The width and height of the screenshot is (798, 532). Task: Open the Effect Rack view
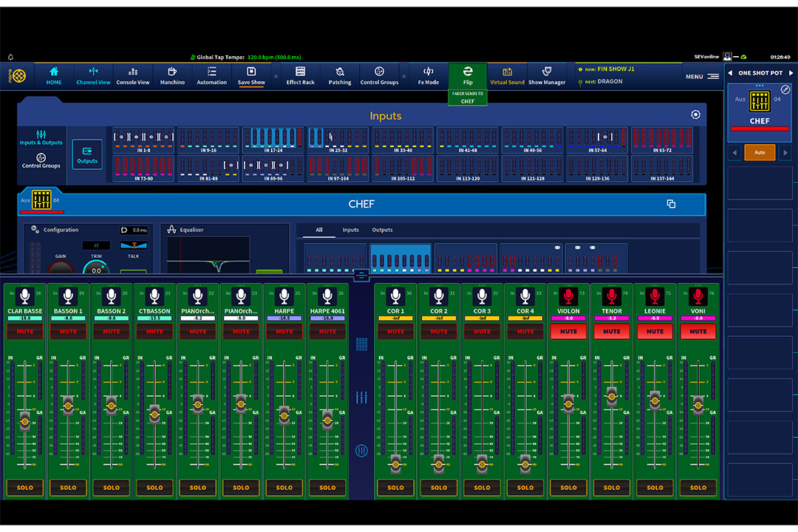pos(300,75)
